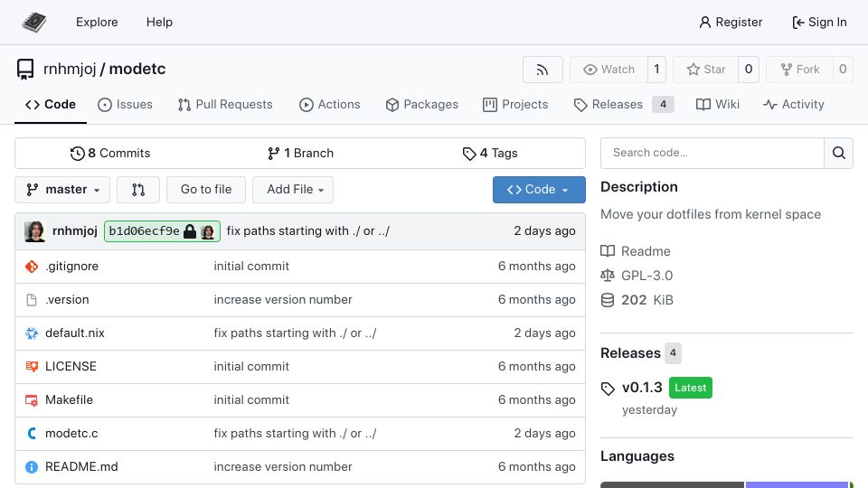The image size is (868, 488).
Task: Click the LICENSE certificate icon
Action: click(x=32, y=366)
